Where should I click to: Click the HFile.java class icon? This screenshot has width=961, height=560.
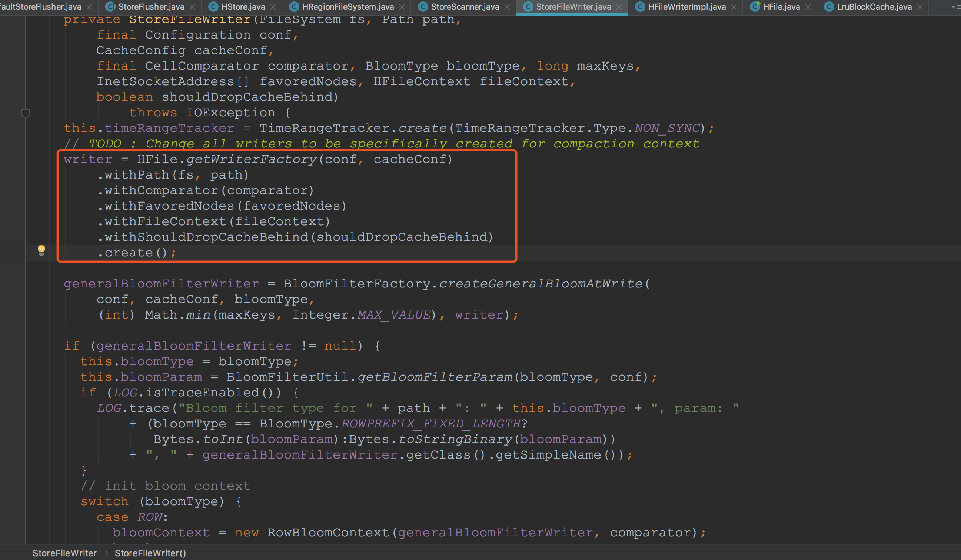(755, 7)
